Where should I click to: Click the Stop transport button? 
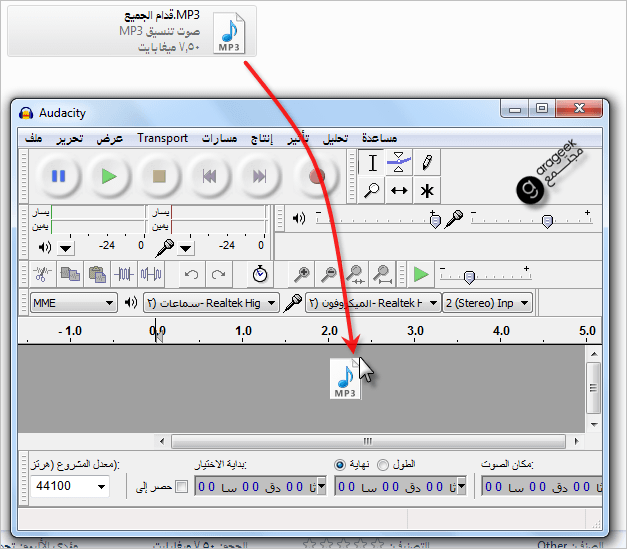pos(159,176)
